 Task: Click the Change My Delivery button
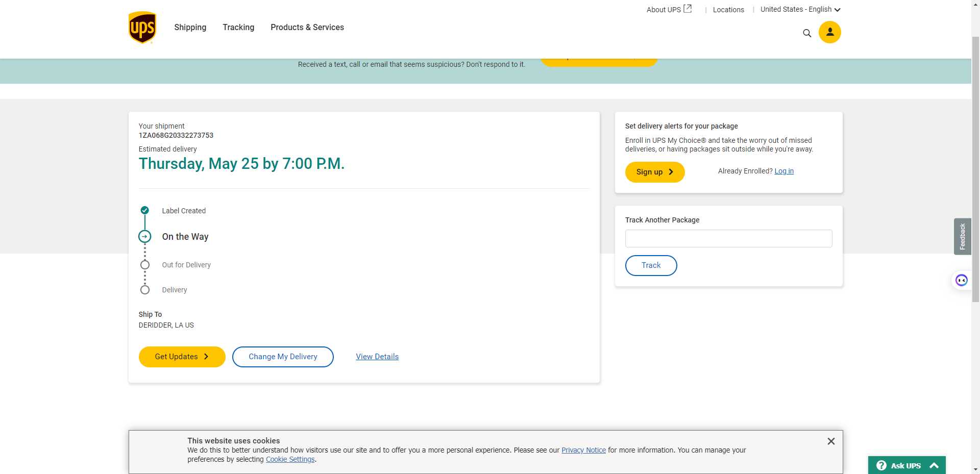283,357
